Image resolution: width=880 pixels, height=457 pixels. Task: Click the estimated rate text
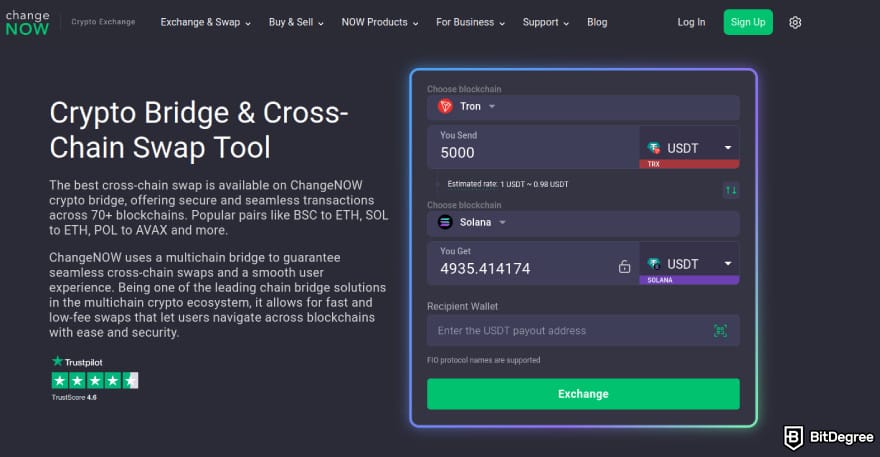(x=507, y=184)
